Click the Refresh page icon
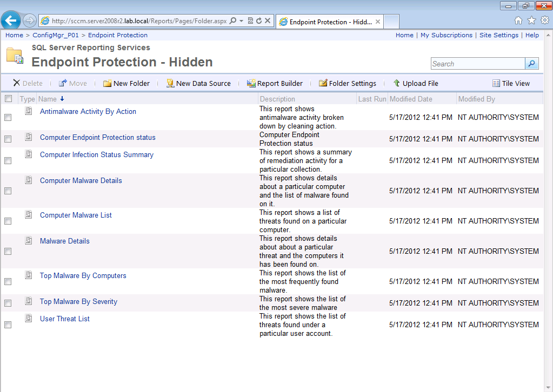Screen dimensions: 553x392 tap(259, 21)
